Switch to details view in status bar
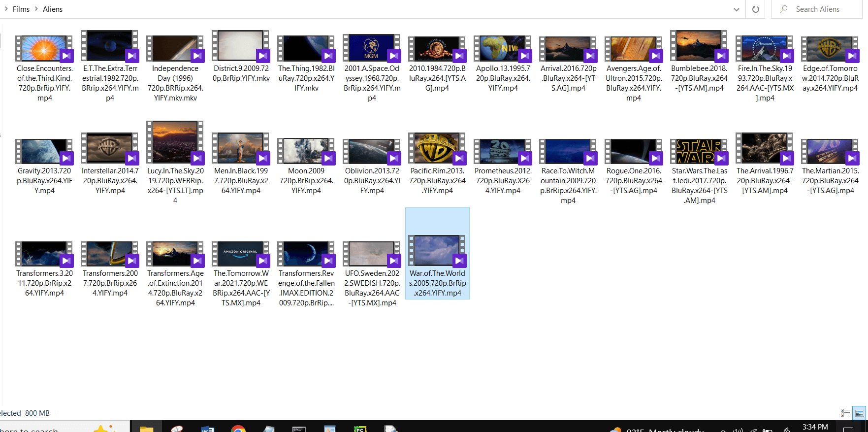 click(845, 413)
